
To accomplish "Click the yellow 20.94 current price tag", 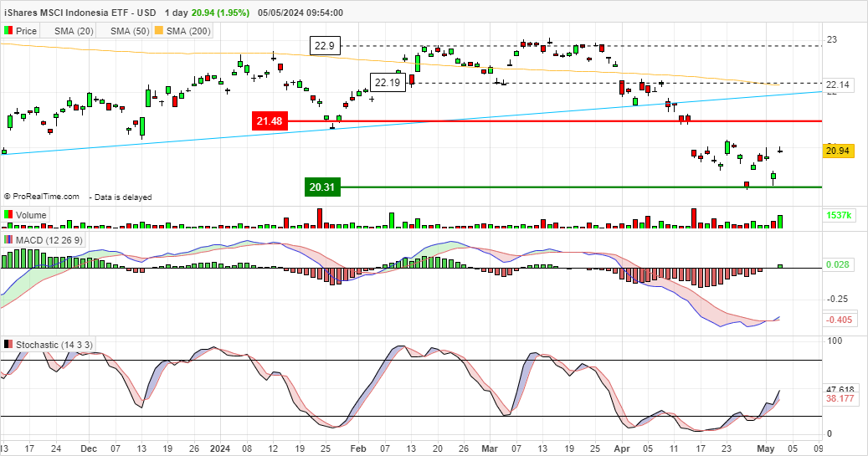I will click(x=838, y=151).
